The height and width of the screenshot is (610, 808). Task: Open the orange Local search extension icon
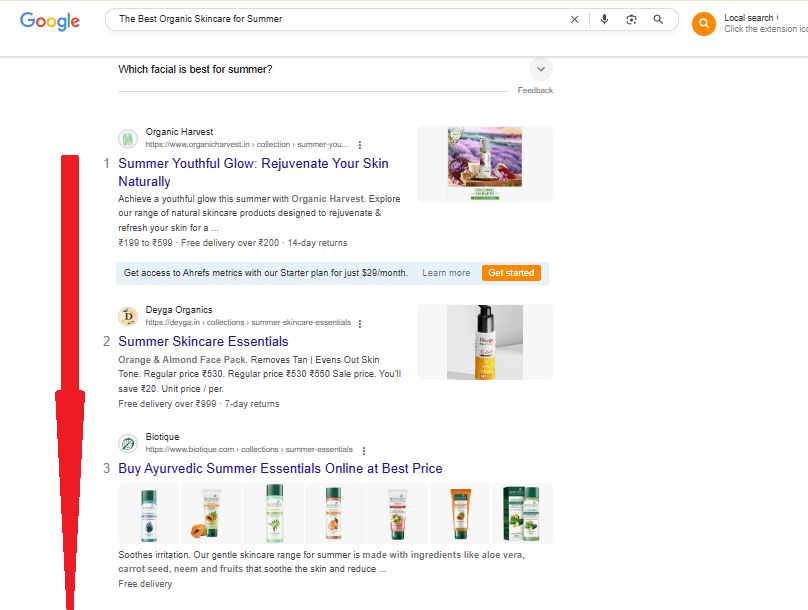tap(704, 24)
